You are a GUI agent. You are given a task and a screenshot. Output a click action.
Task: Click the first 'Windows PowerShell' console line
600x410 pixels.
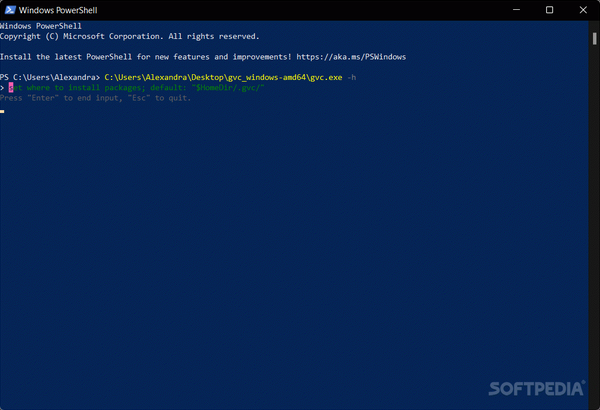(41, 26)
